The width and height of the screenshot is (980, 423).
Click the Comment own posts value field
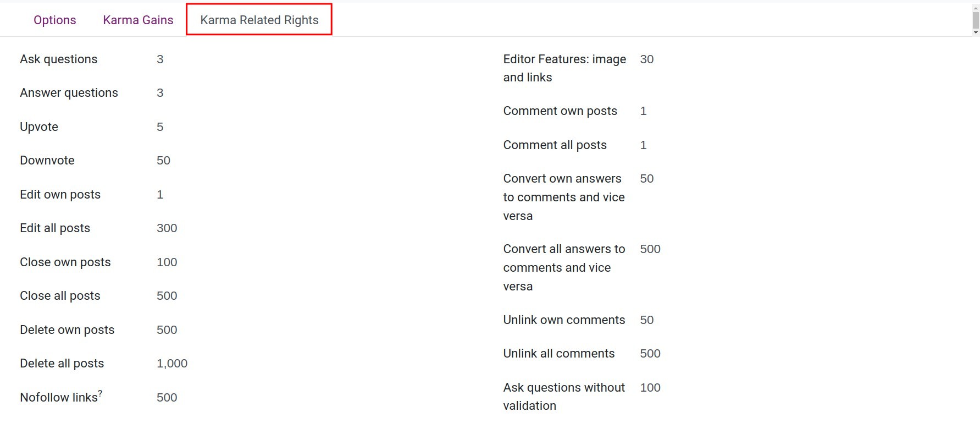pyautogui.click(x=644, y=111)
